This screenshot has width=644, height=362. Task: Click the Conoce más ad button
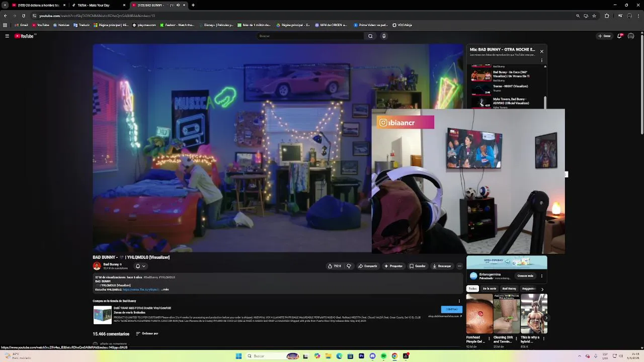coord(525,276)
